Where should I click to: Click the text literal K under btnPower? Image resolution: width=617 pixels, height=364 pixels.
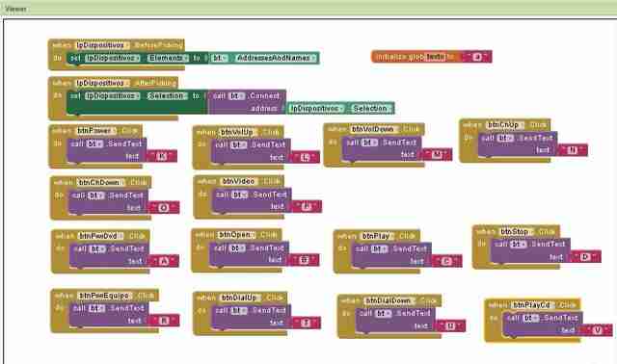(x=162, y=156)
